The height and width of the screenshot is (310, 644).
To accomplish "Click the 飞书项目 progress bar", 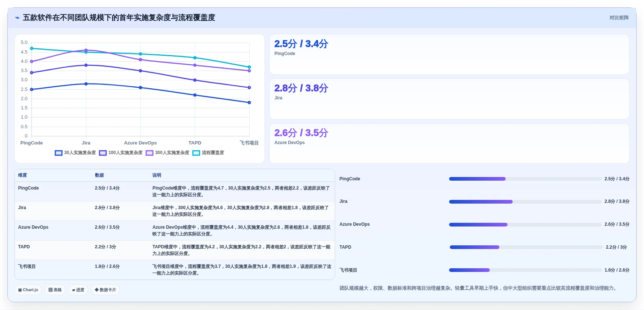I will tap(525, 270).
